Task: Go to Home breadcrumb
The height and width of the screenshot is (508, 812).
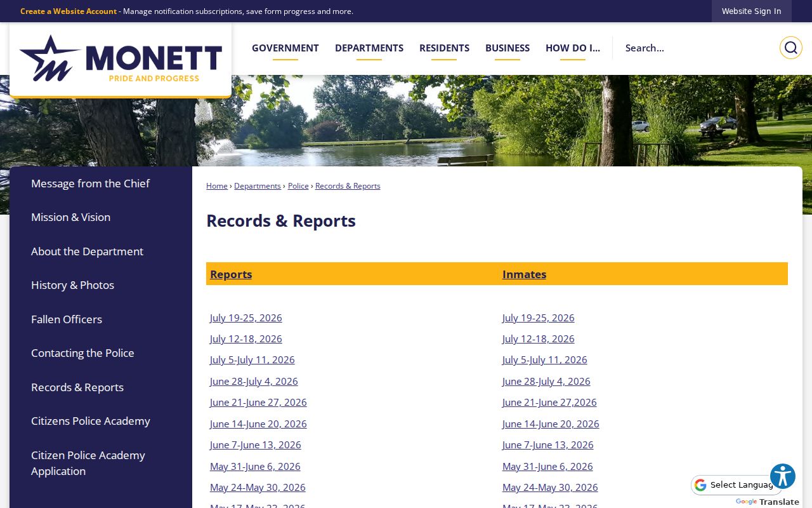Action: tap(217, 186)
